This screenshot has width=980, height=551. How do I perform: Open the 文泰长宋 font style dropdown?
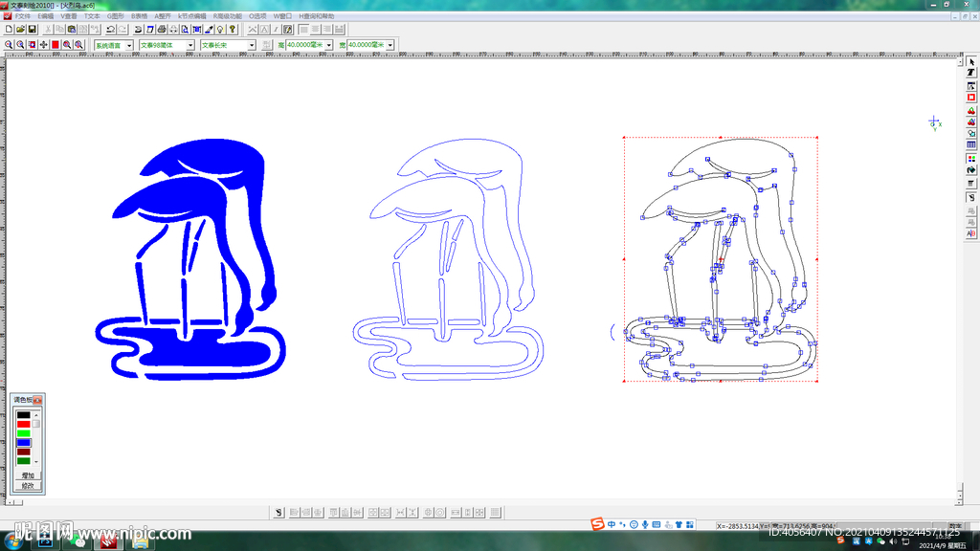(252, 45)
